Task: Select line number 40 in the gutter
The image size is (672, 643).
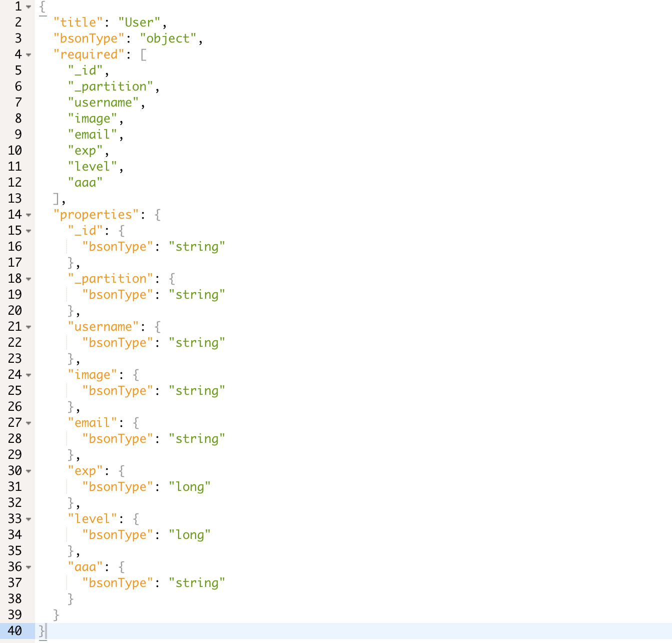Action: click(15, 631)
